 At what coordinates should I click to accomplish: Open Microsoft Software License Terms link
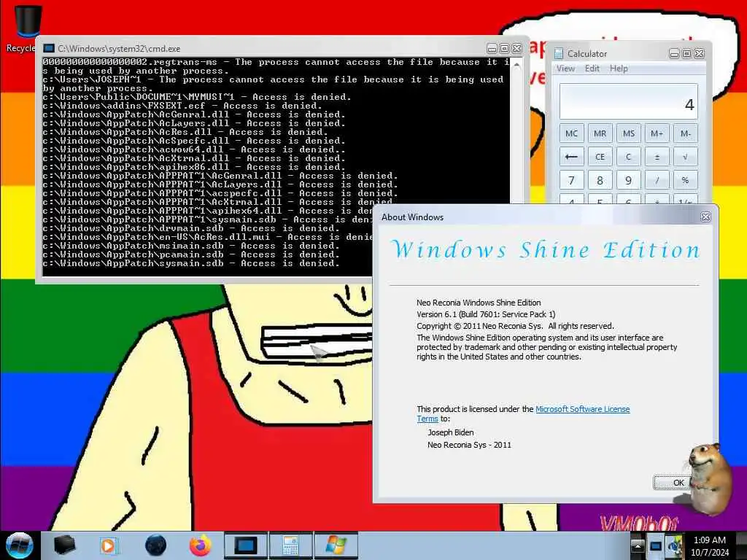click(x=583, y=409)
